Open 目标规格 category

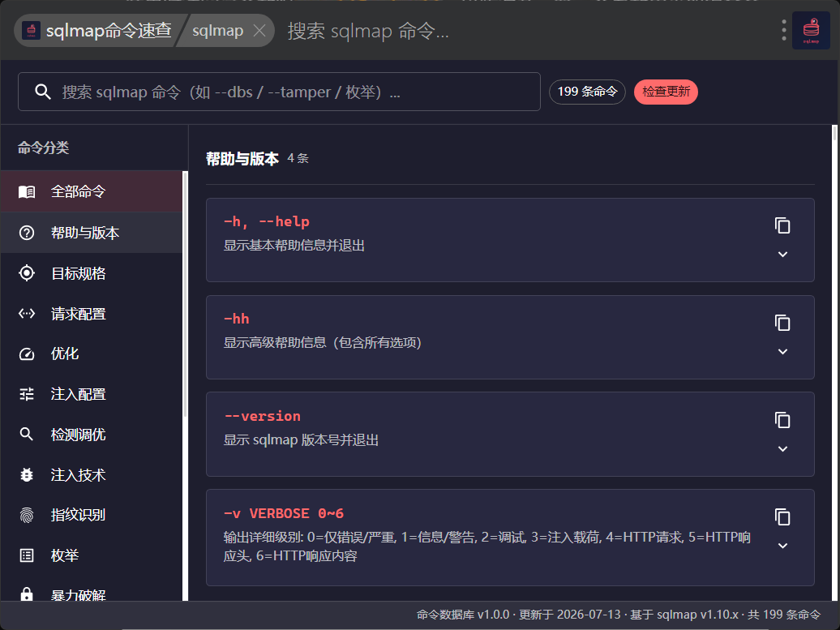(x=92, y=273)
